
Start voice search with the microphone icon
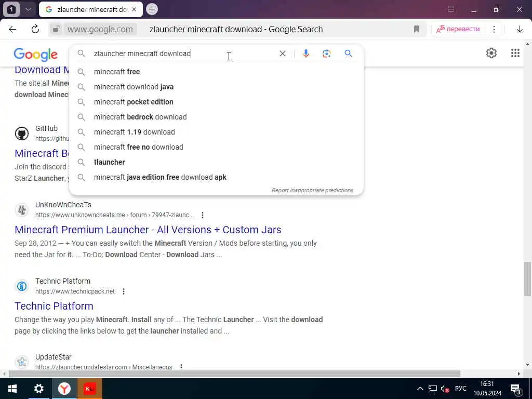(305, 54)
